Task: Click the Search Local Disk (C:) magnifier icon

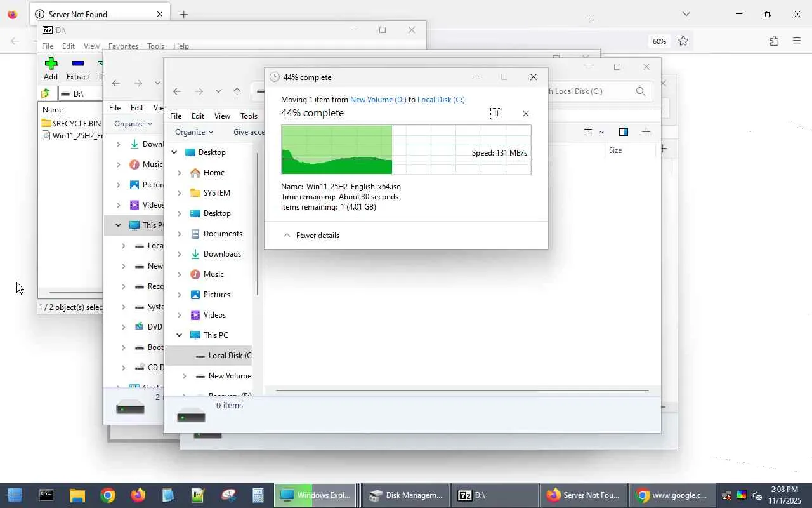Action: click(641, 91)
